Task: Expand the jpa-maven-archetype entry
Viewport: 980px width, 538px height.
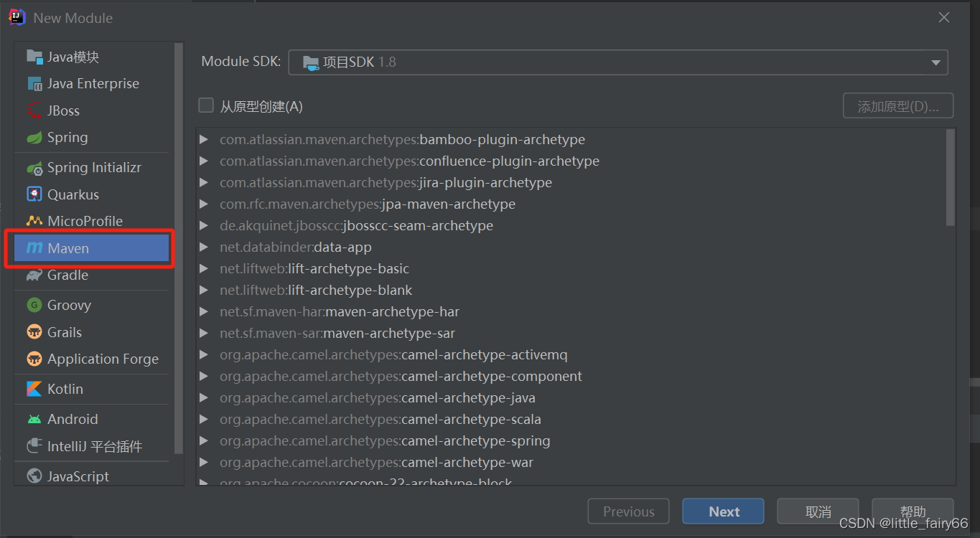Action: tap(204, 204)
